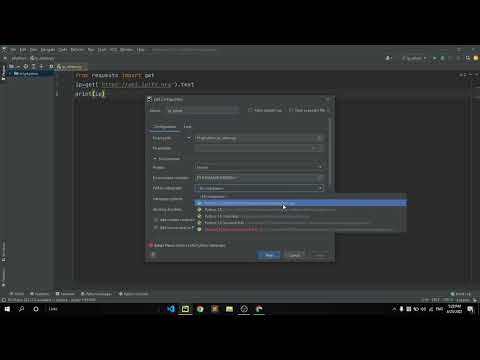Click the green Run toolbar icon

[434, 58]
